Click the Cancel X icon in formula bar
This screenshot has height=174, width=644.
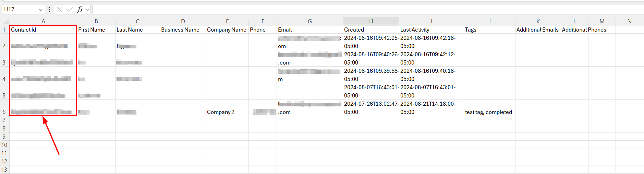coord(59,9)
